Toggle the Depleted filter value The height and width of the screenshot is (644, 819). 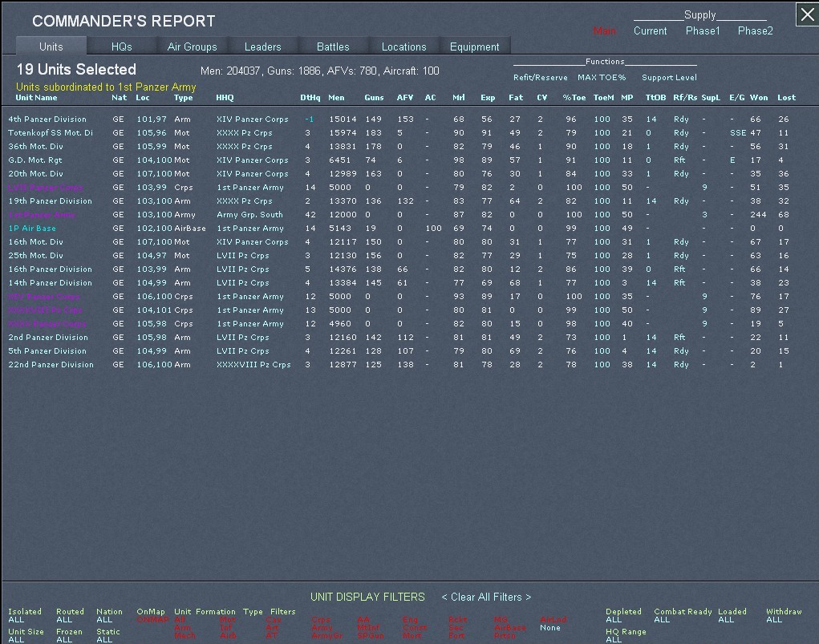tap(614, 620)
